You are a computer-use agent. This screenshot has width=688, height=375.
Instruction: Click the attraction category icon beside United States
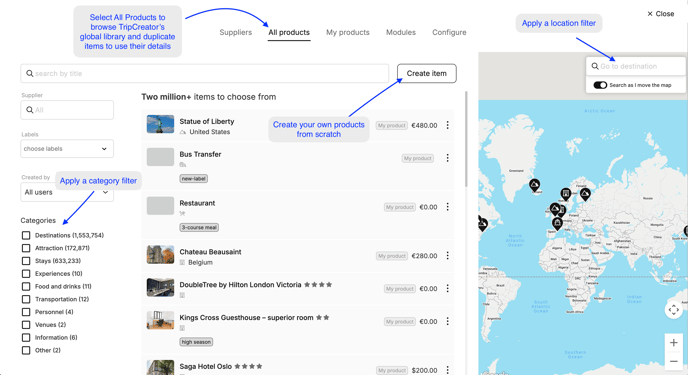pyautogui.click(x=183, y=132)
